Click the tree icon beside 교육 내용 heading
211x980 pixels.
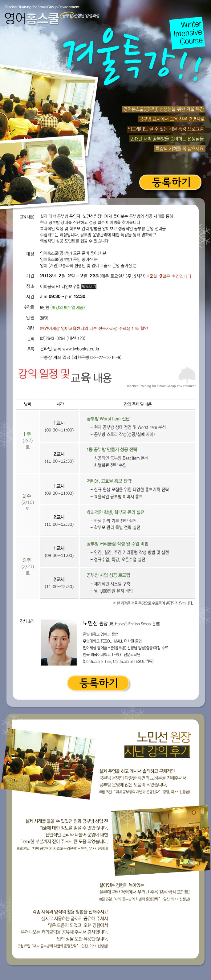click(x=187, y=375)
